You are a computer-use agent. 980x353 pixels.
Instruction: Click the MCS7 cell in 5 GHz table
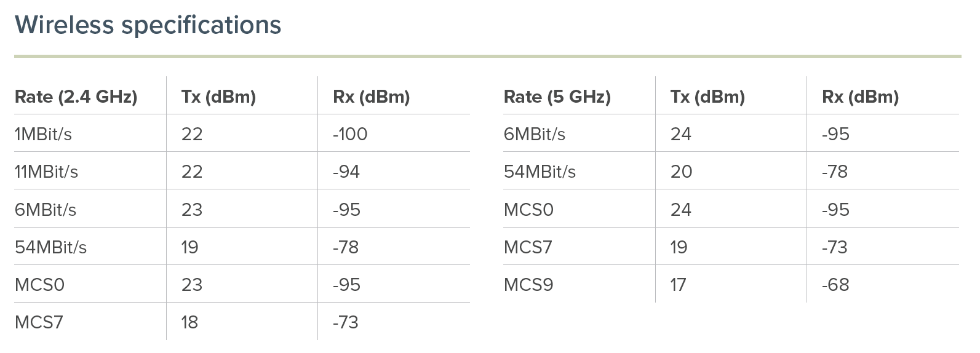(528, 247)
